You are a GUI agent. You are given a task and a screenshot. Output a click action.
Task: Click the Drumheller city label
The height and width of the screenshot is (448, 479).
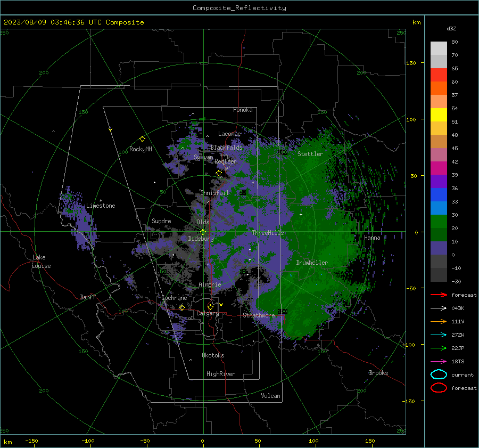312,263
